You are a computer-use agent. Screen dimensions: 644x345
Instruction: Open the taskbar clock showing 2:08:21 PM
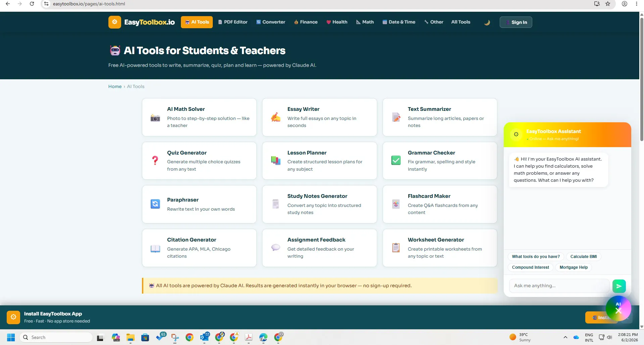tap(628, 337)
